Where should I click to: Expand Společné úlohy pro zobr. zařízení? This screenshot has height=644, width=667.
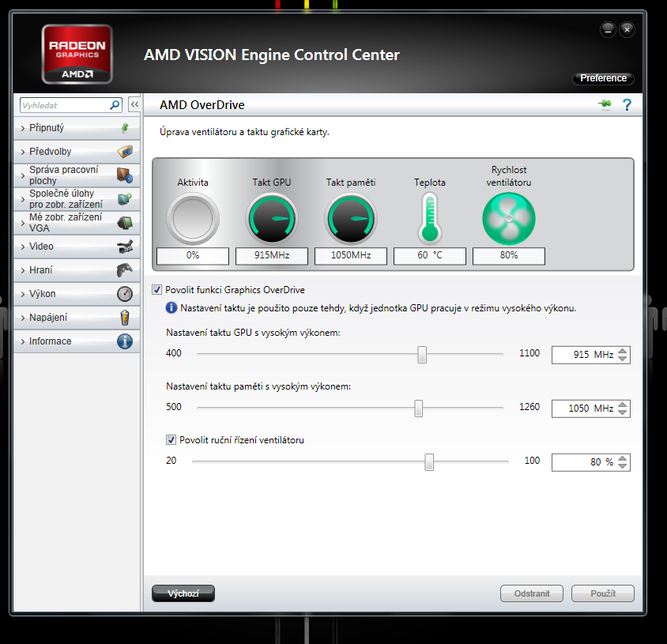77,198
